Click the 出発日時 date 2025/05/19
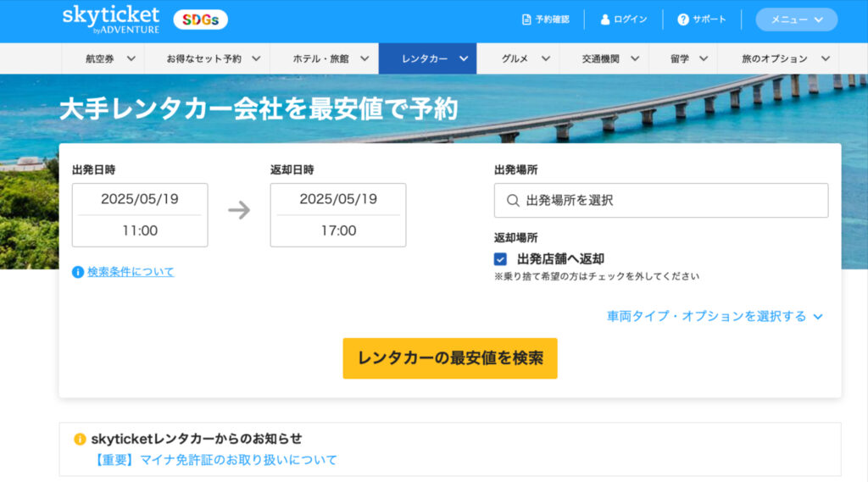Screen dimensions: 868x482 click(140, 199)
